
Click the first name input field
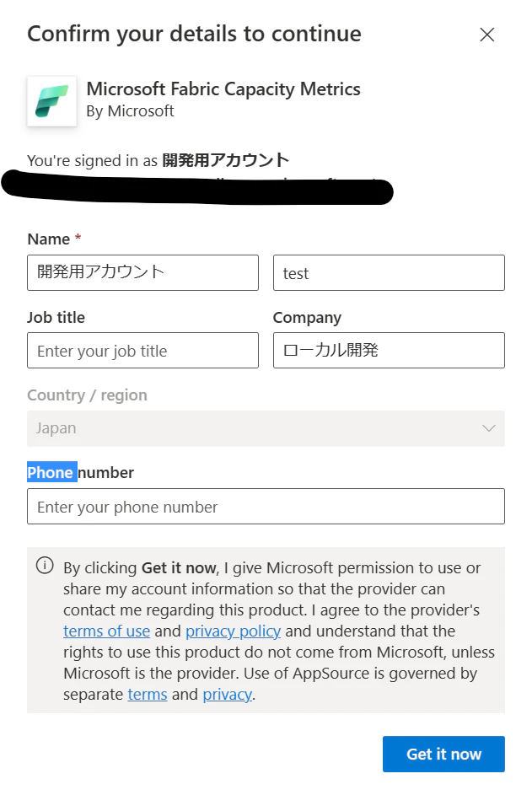coord(143,273)
